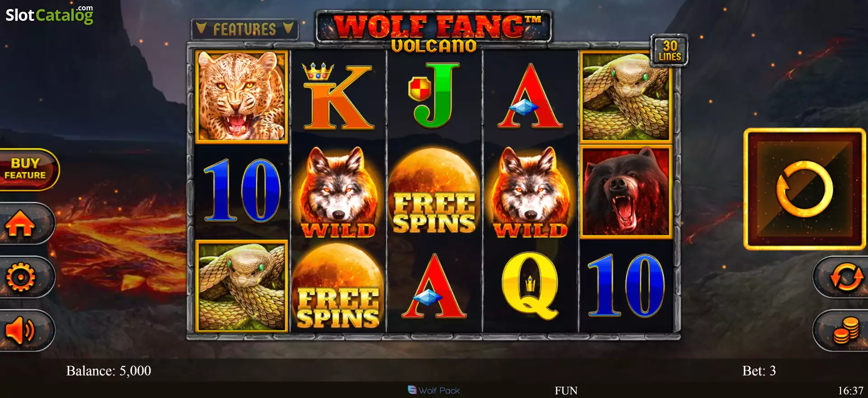Viewport: 868px width, 398px height.
Task: Select the center Free Spins moon symbol
Action: [x=434, y=191]
